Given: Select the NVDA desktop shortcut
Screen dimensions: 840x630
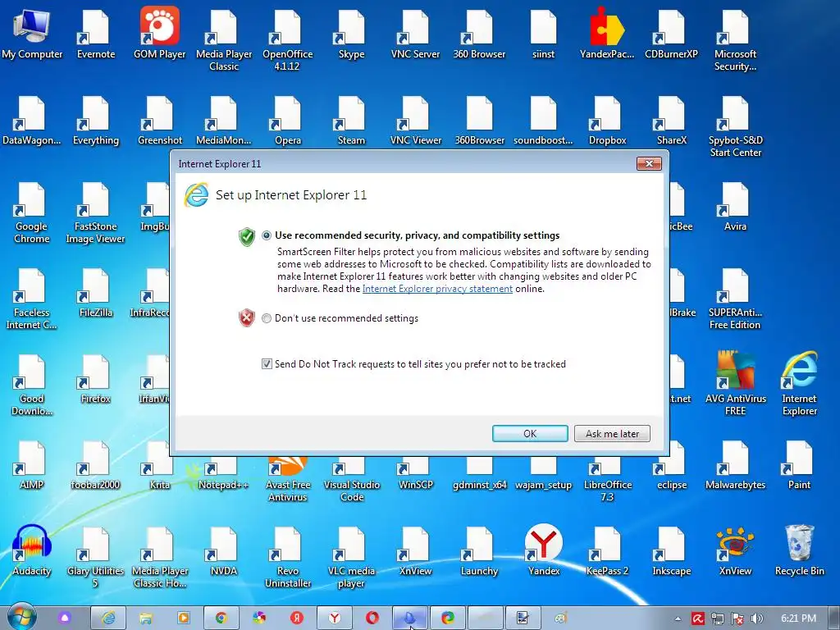Looking at the screenshot, I should tap(223, 551).
